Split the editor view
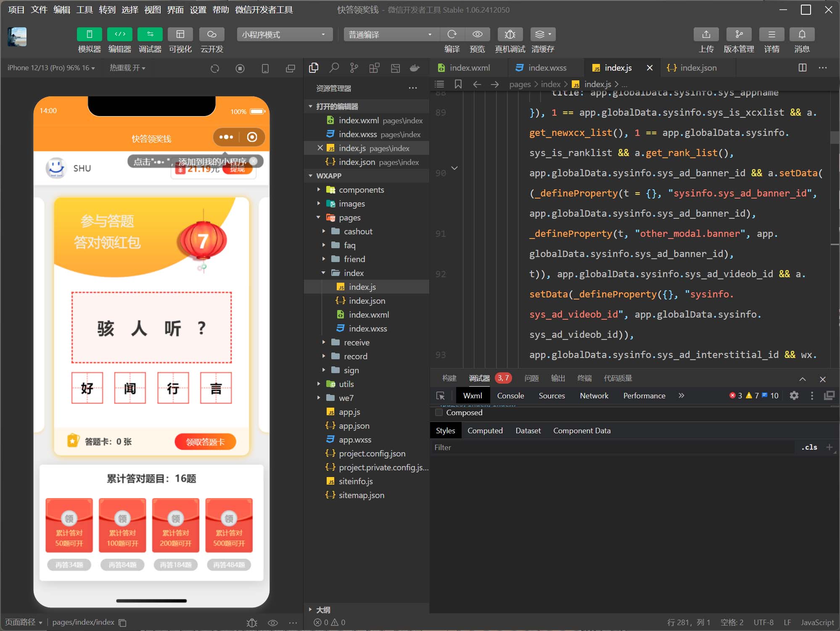Screen dimensions: 840x631 click(803, 68)
